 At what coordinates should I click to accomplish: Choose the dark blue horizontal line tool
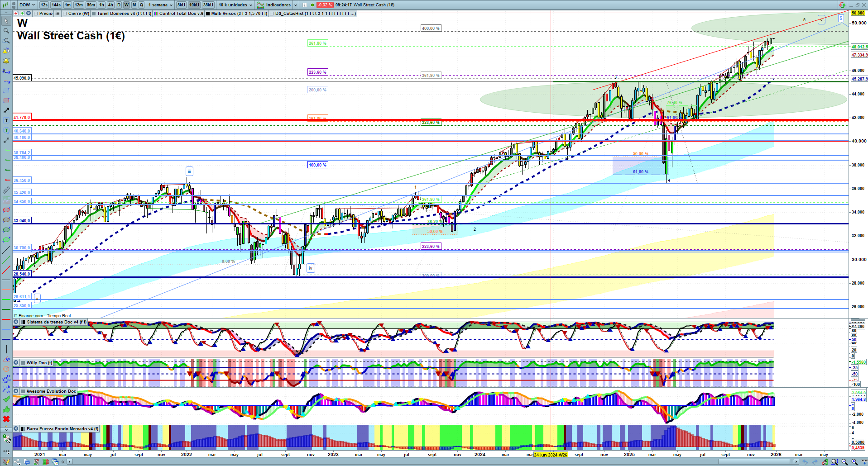pos(6,339)
